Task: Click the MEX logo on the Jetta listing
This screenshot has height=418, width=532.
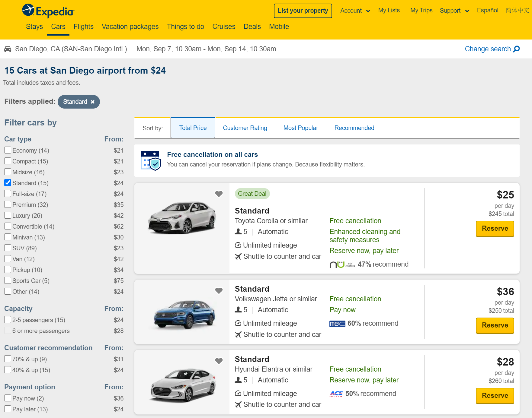Action: coord(337,323)
